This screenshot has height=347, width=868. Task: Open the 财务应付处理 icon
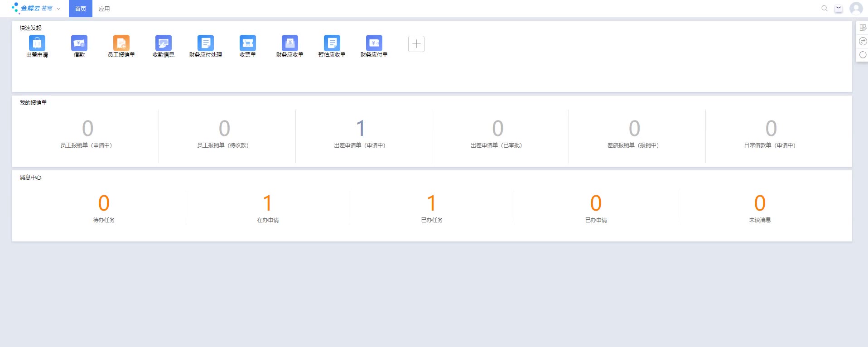coord(206,43)
